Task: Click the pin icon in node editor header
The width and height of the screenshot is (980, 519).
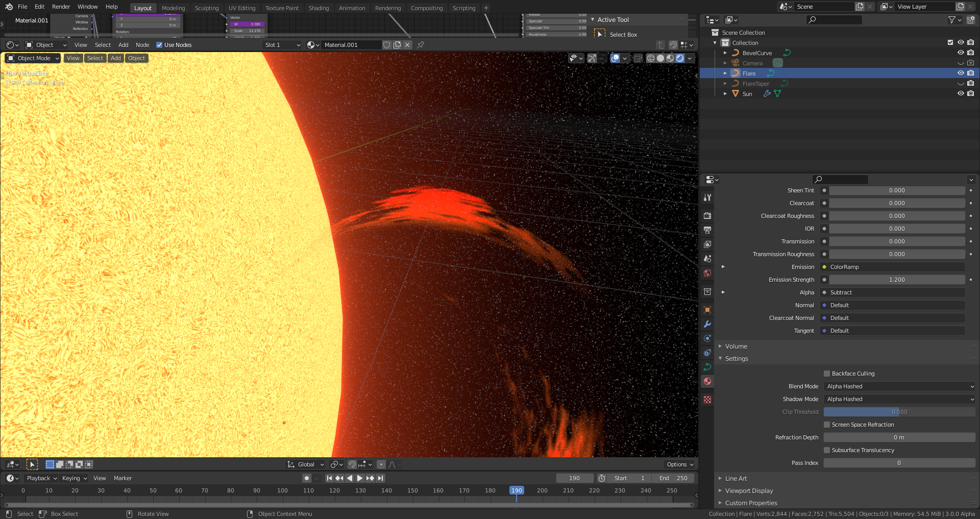Action: point(421,45)
